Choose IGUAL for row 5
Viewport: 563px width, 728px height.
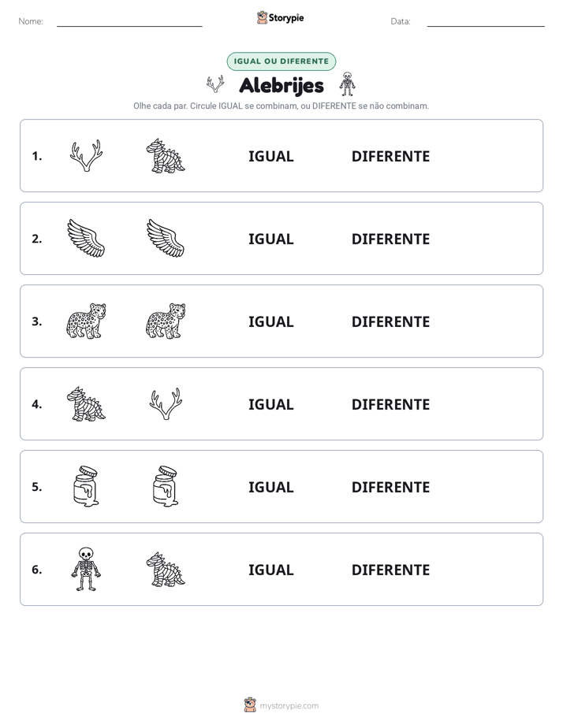tap(270, 487)
